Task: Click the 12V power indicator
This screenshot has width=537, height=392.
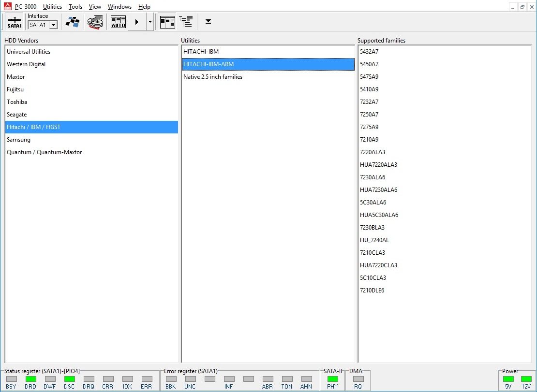Action: click(526, 379)
